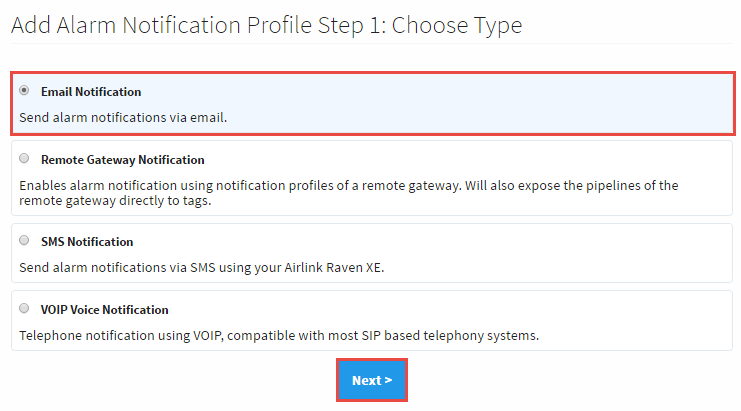Image resolution: width=741 pixels, height=411 pixels.
Task: Click the VOIP Voice Notification label
Action: [x=104, y=309]
